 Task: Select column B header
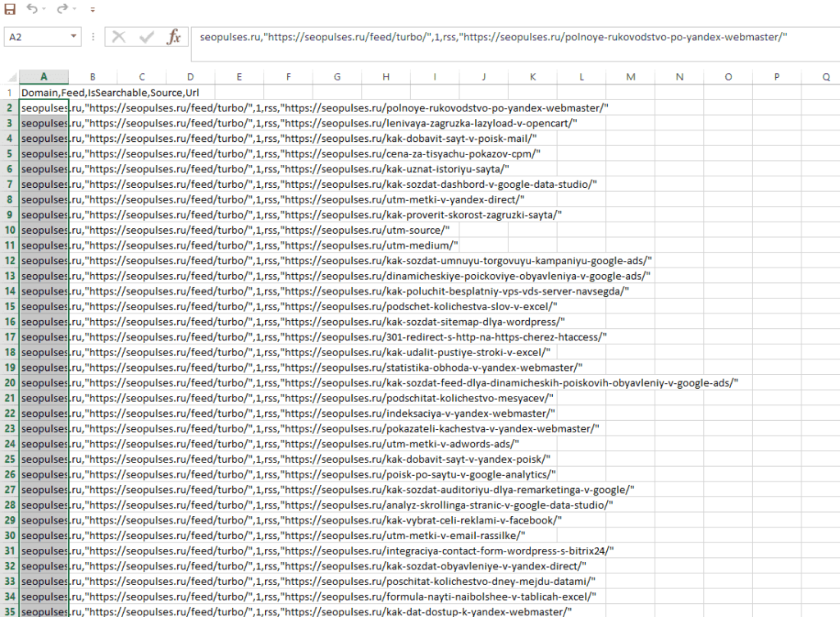pos(93,77)
